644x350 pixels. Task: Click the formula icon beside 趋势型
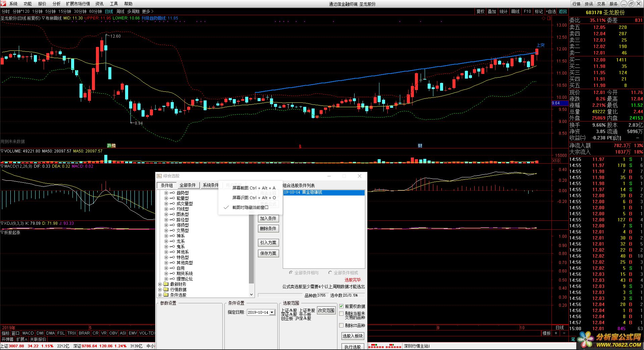click(x=172, y=193)
